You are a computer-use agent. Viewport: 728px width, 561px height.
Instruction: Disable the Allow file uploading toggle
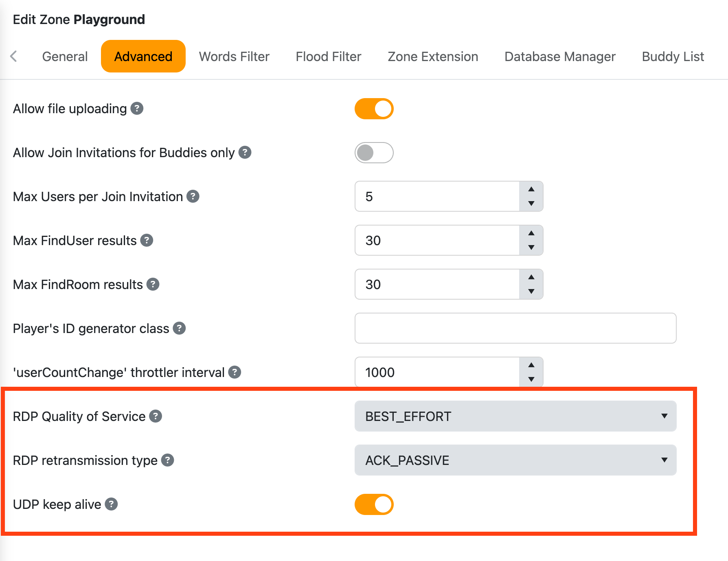click(373, 109)
